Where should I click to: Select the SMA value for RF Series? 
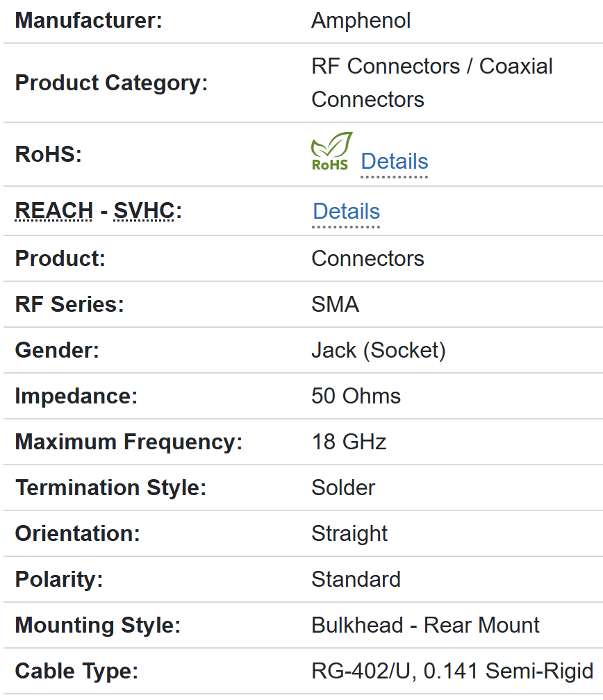pos(335,304)
